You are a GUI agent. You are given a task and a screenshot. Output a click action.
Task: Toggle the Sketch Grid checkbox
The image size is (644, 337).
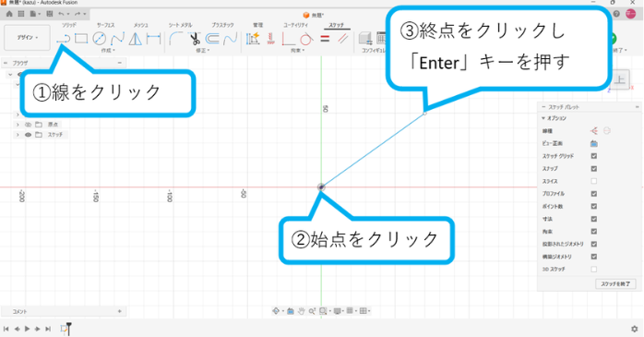pos(594,156)
